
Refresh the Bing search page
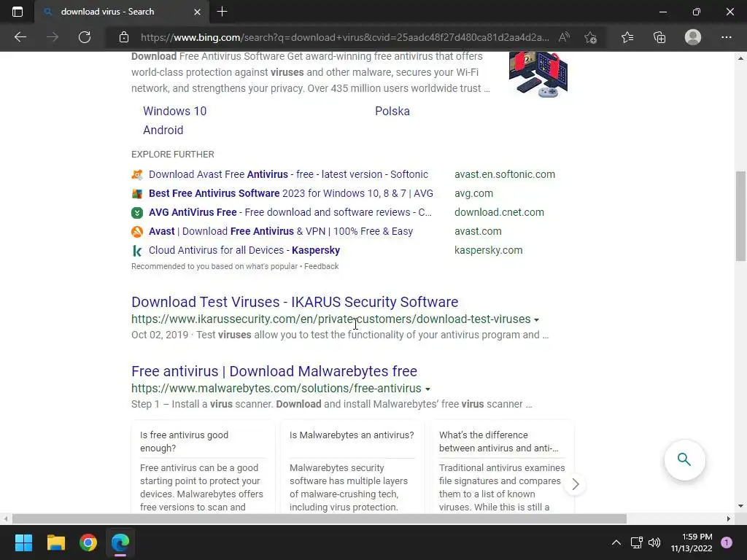[x=85, y=37]
